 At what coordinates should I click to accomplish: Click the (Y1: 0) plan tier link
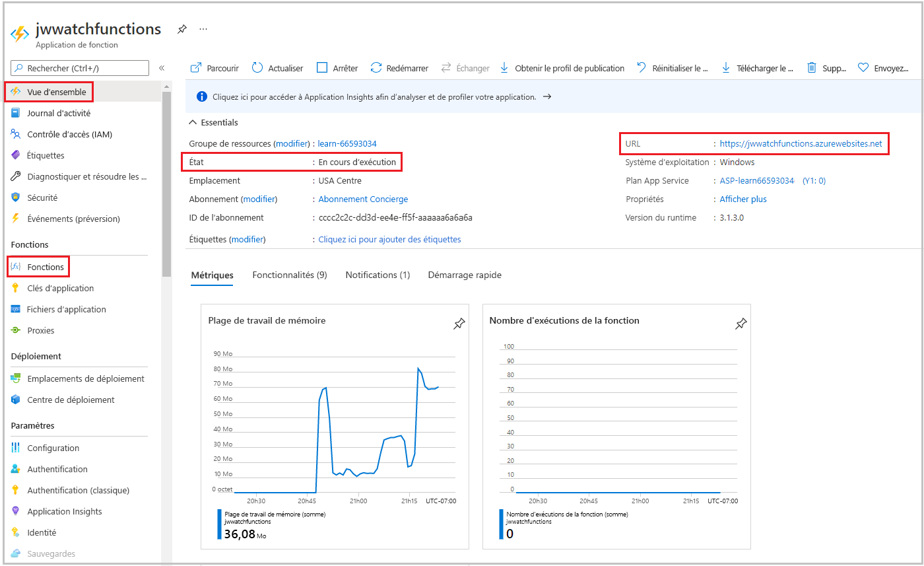tap(814, 180)
